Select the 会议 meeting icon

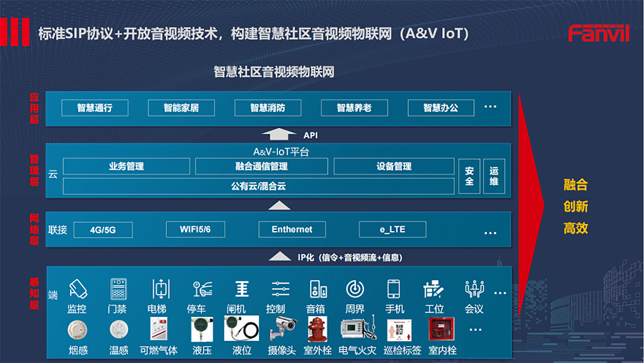pyautogui.click(x=474, y=289)
